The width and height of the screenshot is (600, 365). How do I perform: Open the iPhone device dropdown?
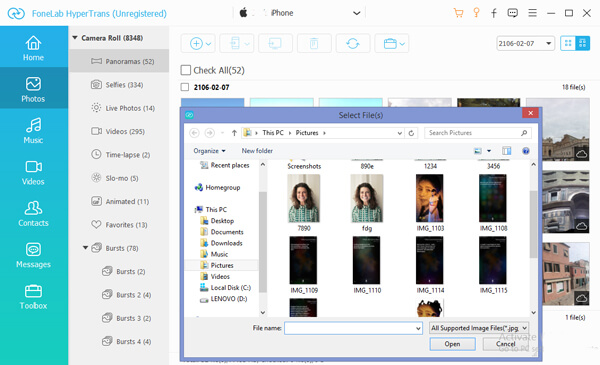(x=356, y=13)
